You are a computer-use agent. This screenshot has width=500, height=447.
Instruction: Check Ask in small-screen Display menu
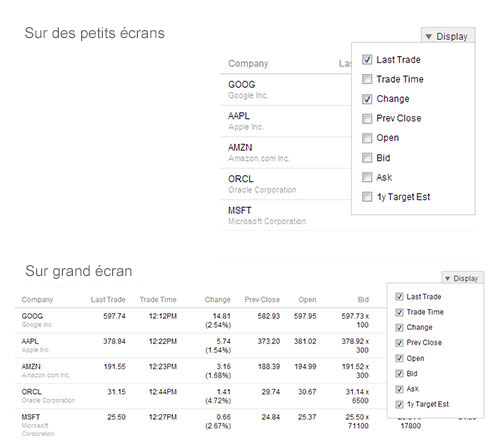pyautogui.click(x=367, y=177)
